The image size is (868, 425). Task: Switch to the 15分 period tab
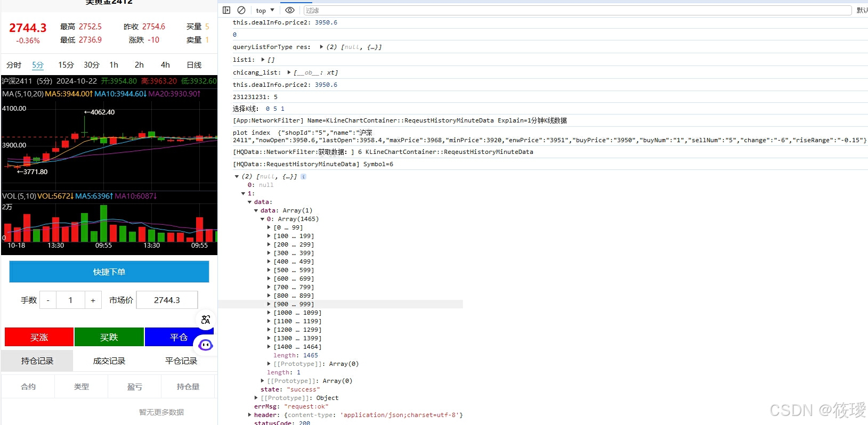pos(66,65)
